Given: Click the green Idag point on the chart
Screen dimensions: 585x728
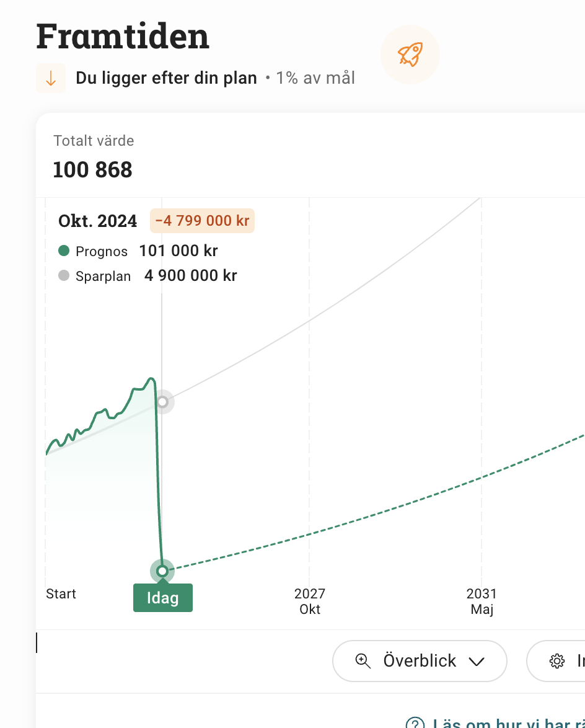Looking at the screenshot, I should click(x=162, y=570).
